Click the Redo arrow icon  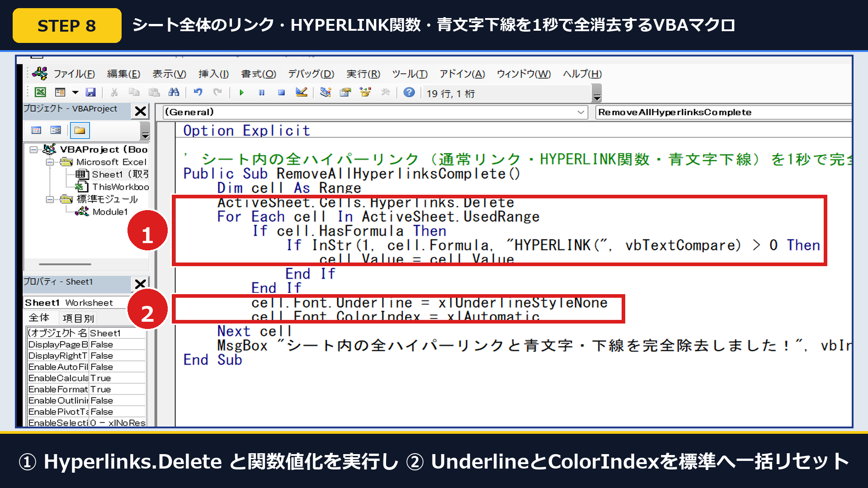pyautogui.click(x=217, y=93)
